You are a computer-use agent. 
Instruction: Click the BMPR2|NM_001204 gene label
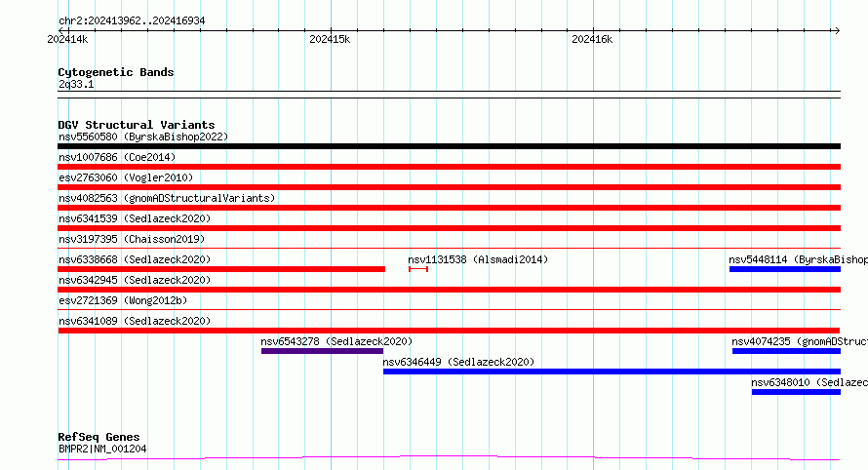(x=102, y=449)
